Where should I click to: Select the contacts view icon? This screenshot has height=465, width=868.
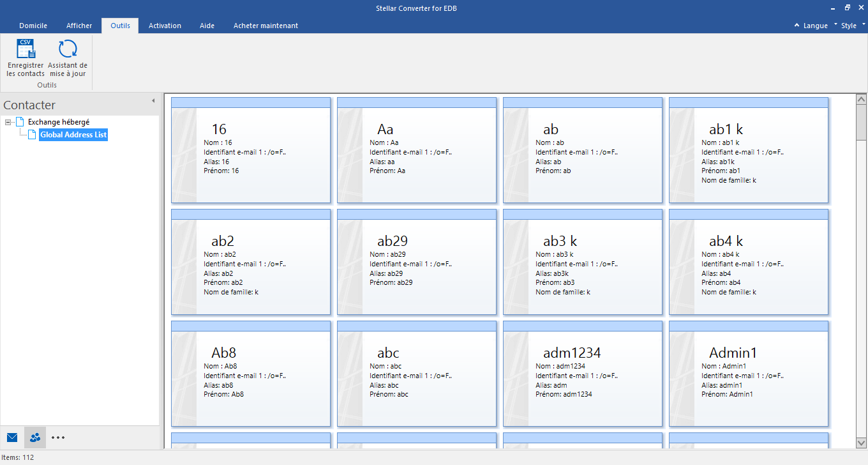pos(35,438)
